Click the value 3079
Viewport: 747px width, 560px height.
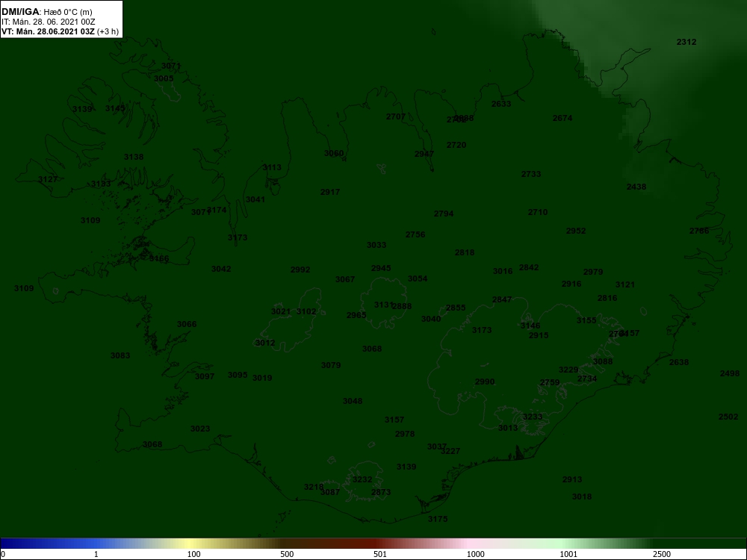point(331,366)
